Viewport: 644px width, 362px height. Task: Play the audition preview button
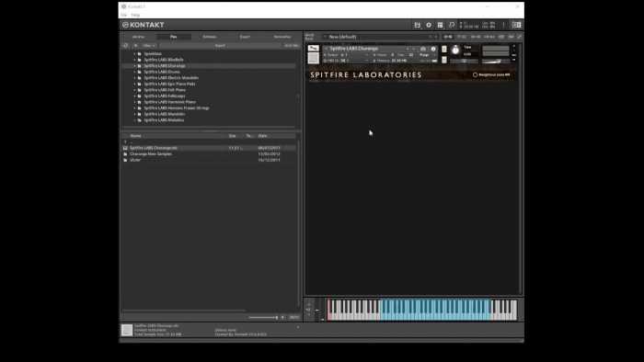(282, 317)
